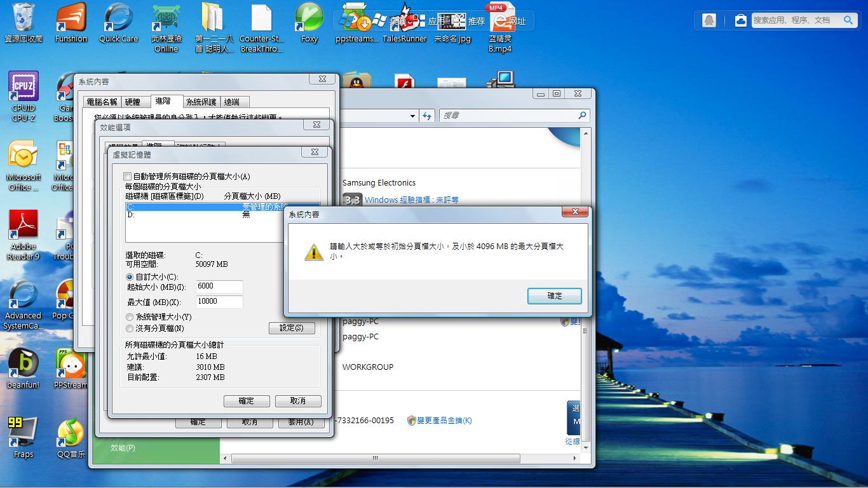The width and height of the screenshot is (868, 488).
Task: Click the 3.3 experience index badge
Action: pos(352,200)
